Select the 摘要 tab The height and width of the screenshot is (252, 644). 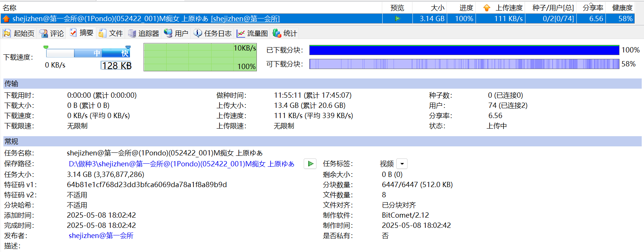(x=81, y=33)
